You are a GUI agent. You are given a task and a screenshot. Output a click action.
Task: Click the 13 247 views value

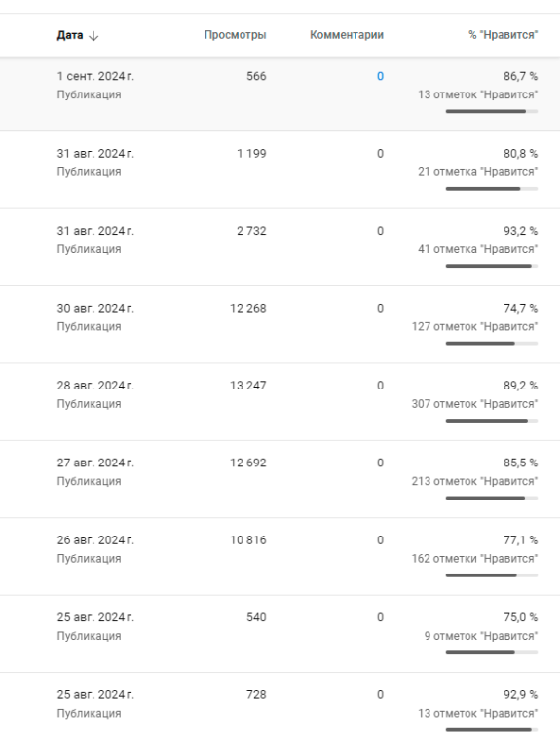click(x=248, y=386)
